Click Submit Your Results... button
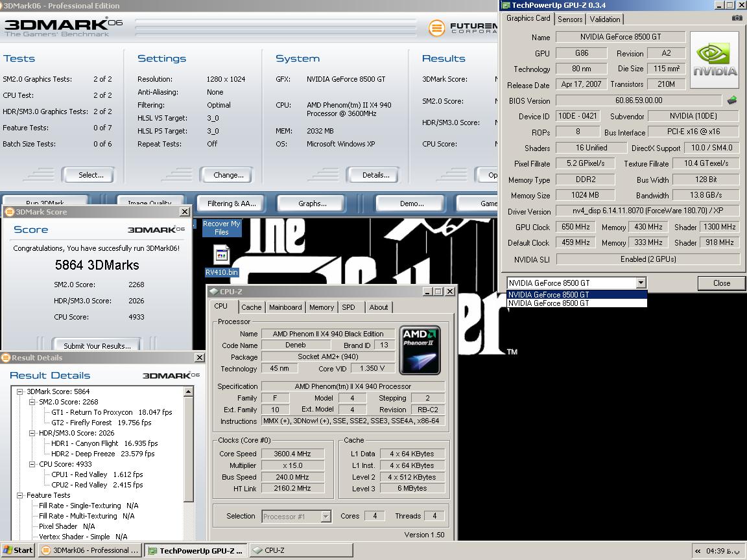Screen dimensions: 747x560 click(x=97, y=345)
